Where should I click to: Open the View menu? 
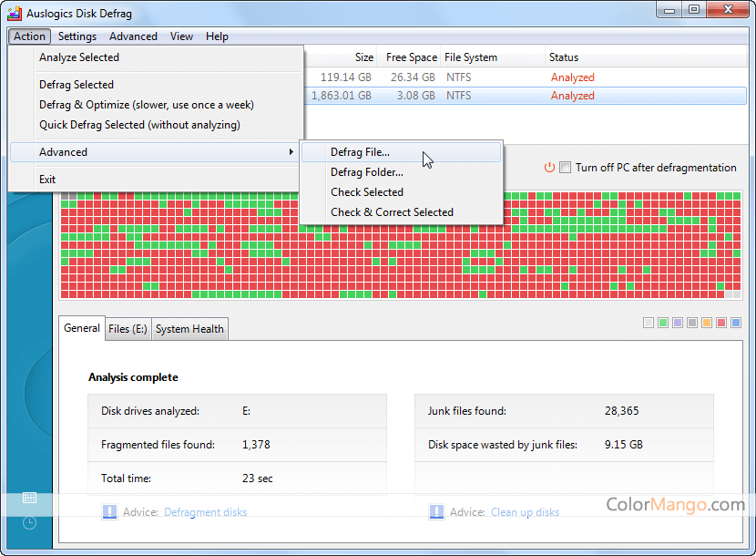(x=181, y=36)
